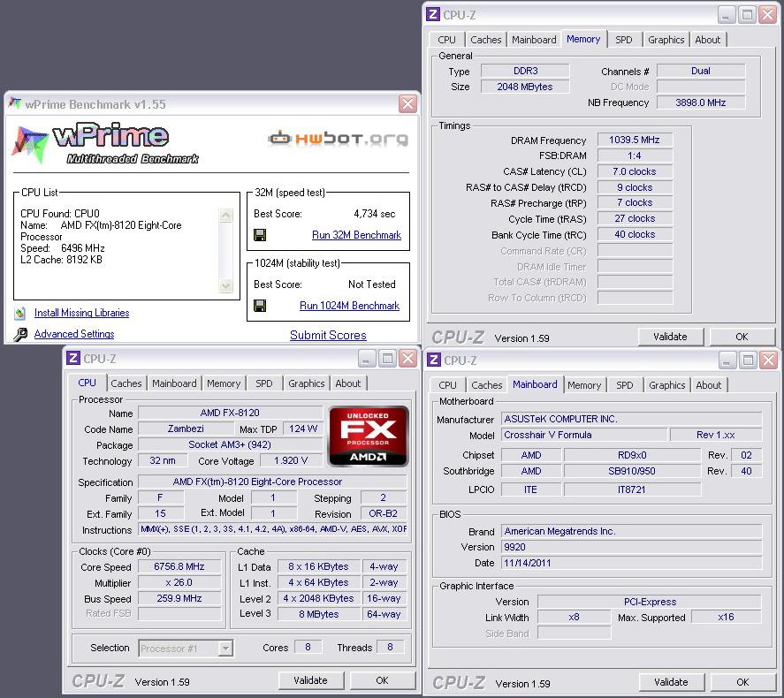Click the Advanced Settings wrench icon
This screenshot has height=698, width=784.
click(20, 334)
